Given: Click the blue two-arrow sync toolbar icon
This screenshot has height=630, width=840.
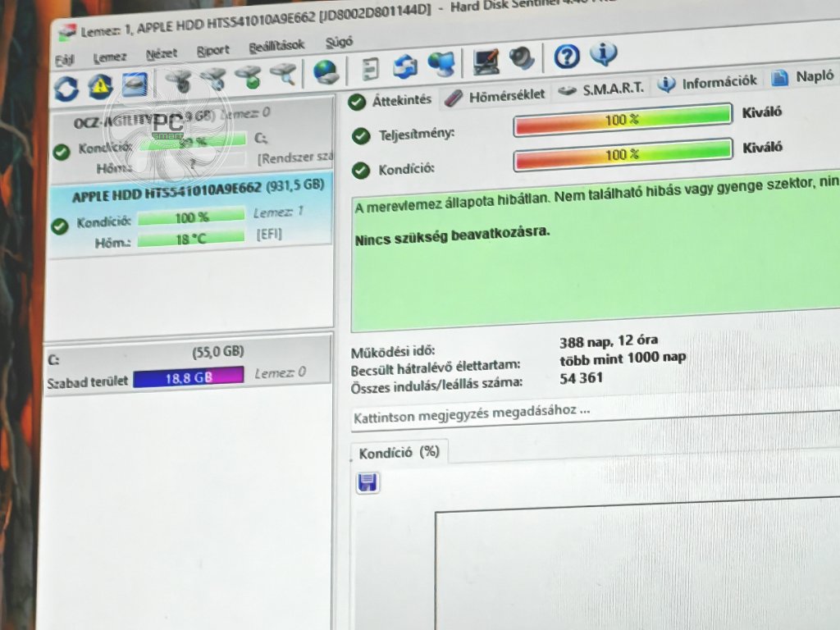Looking at the screenshot, I should pos(405,66).
